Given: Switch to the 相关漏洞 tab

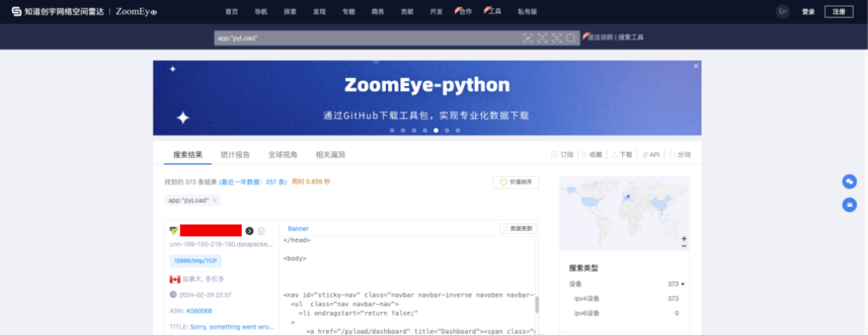Looking at the screenshot, I should click(x=330, y=155).
